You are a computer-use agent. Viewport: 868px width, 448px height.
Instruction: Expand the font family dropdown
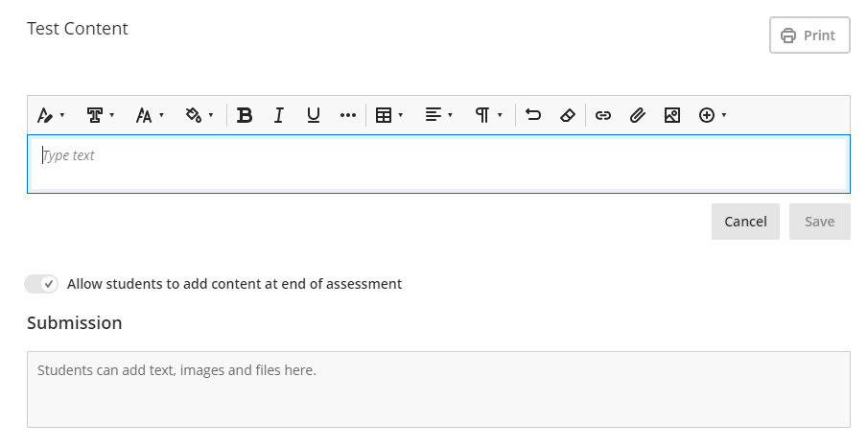point(100,115)
